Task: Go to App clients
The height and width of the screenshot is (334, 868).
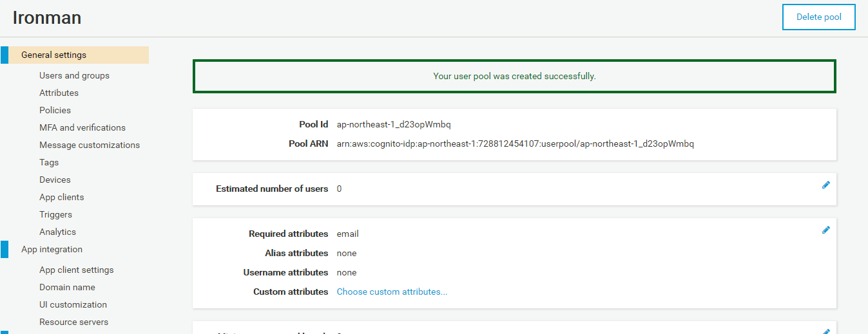Action: [62, 197]
